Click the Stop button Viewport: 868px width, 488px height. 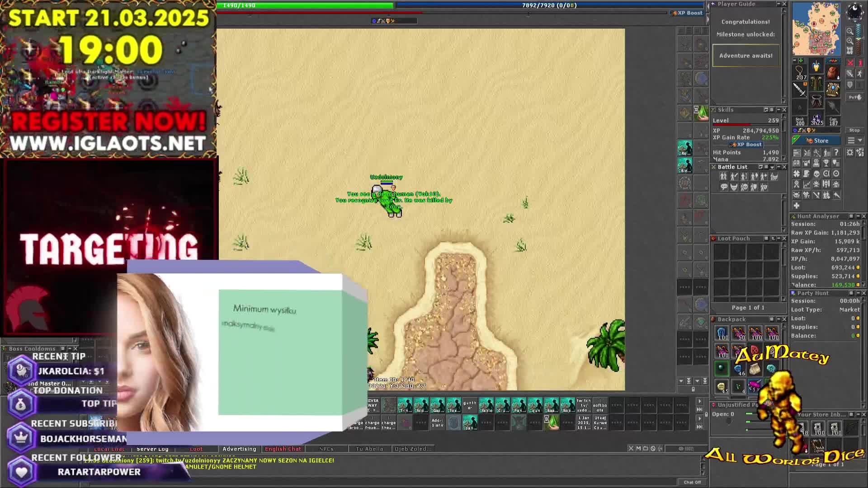point(854,130)
